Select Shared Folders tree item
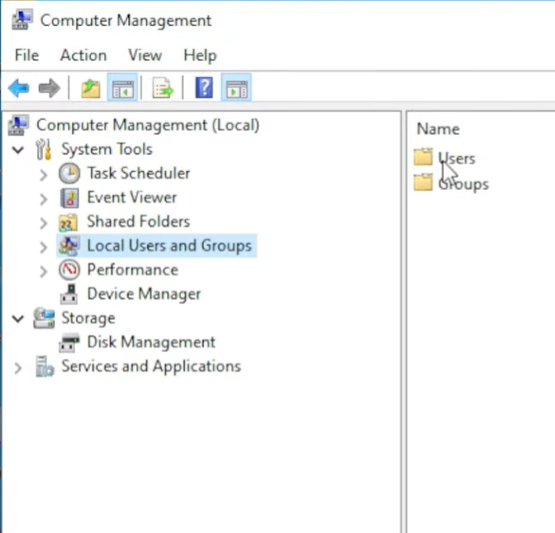This screenshot has height=533, width=555. click(x=138, y=222)
